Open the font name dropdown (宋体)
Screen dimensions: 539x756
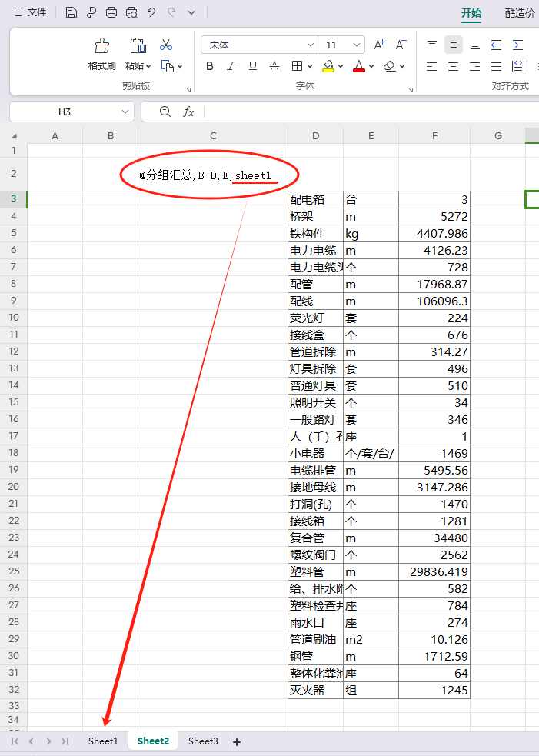[x=311, y=45]
